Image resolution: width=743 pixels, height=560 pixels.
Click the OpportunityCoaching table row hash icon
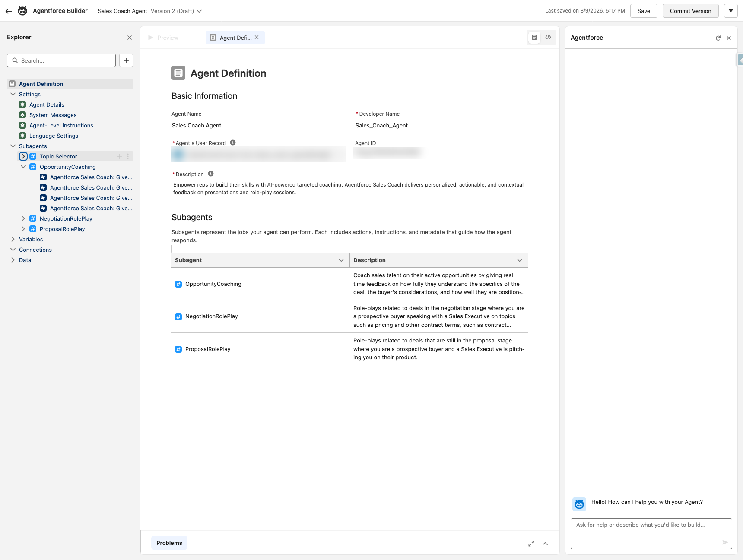(178, 284)
